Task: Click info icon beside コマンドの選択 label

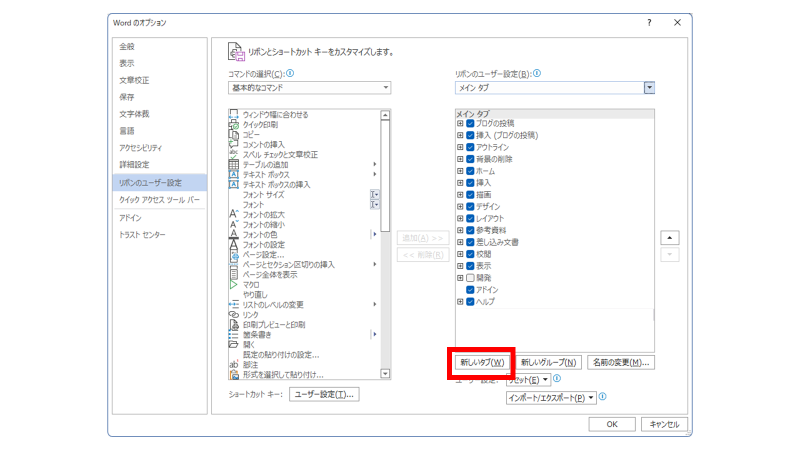Action: (290, 73)
